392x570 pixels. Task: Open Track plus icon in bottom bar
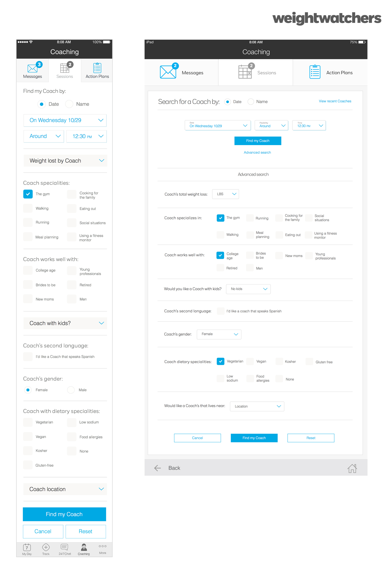point(46,547)
